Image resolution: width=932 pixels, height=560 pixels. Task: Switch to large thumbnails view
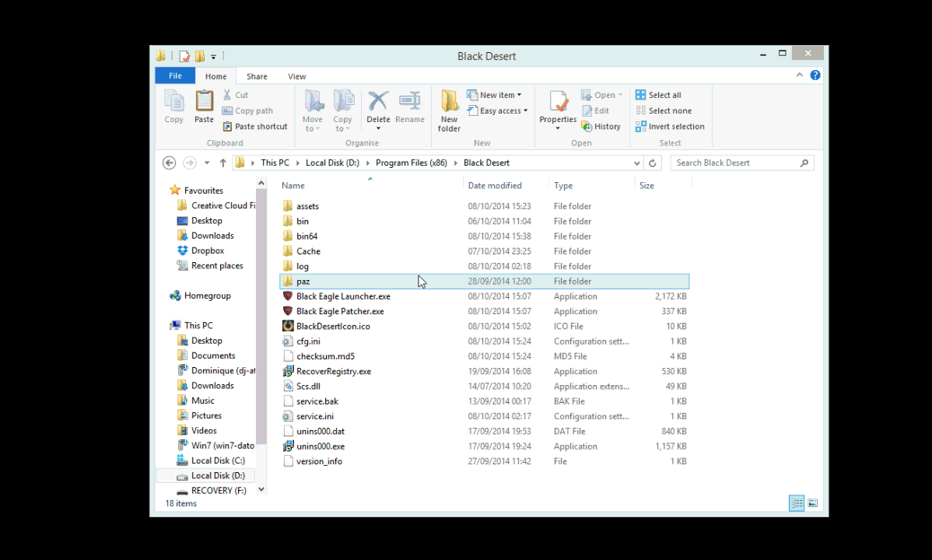pyautogui.click(x=813, y=503)
